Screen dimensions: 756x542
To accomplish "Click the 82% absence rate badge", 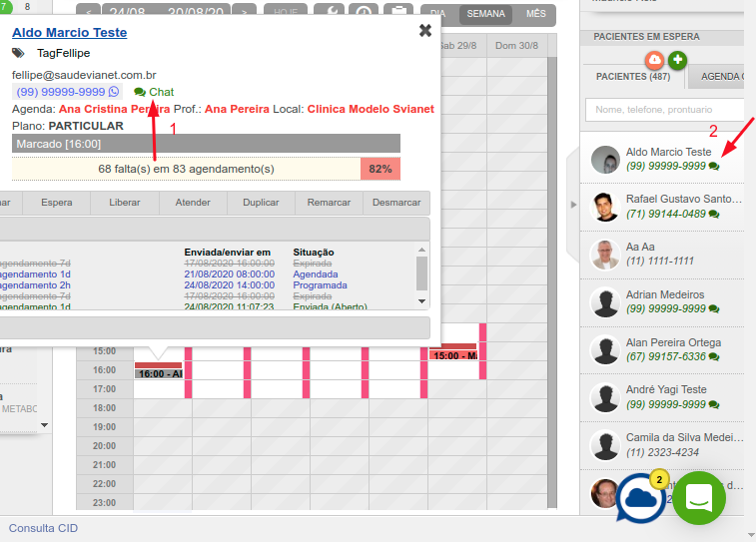I will pyautogui.click(x=380, y=169).
